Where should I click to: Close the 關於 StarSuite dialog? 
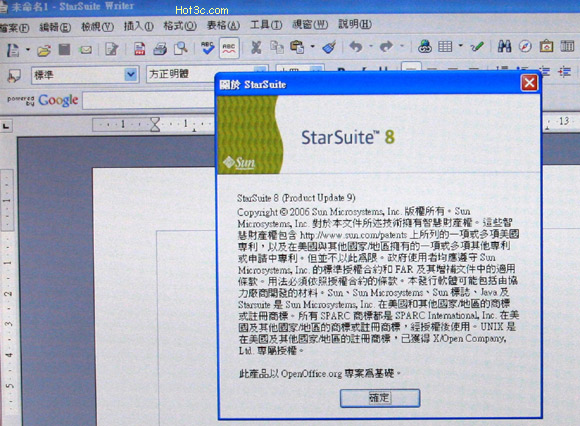pos(529,83)
